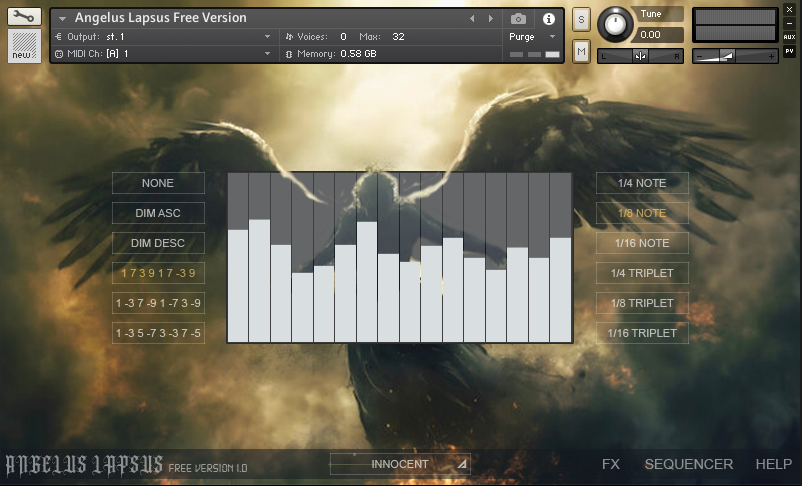
Task: Adjust the pan slider between L and R
Action: click(x=640, y=56)
